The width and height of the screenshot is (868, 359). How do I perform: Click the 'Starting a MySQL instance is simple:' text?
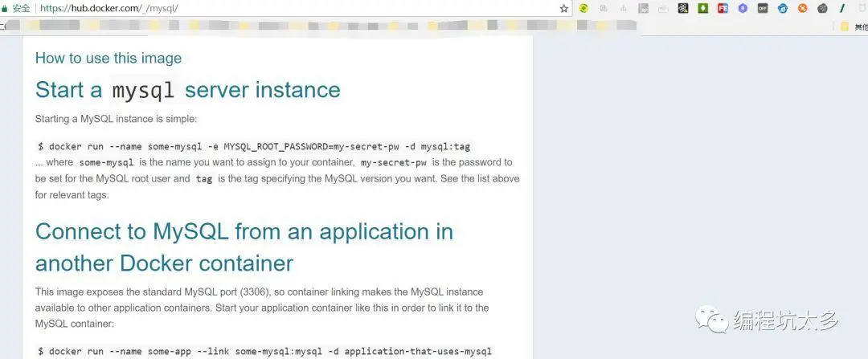[x=116, y=119]
